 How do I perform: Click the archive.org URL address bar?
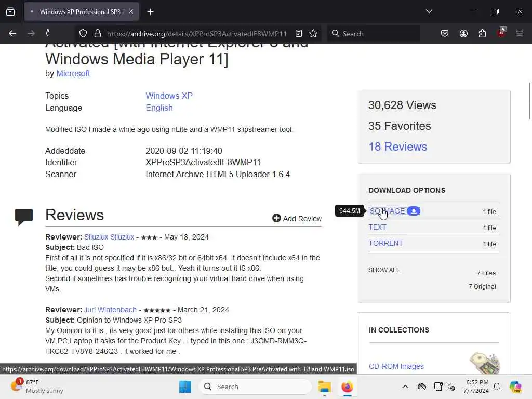(197, 34)
